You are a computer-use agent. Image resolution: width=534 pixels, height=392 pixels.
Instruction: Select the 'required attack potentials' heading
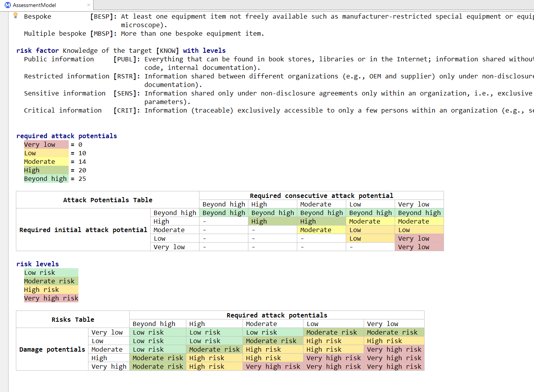point(66,136)
